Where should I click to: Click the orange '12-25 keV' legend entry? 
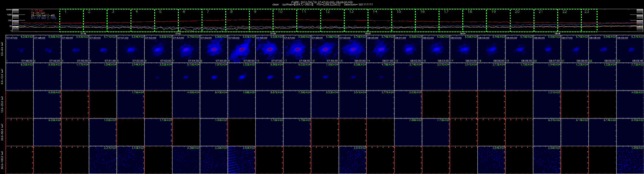coord(38,13)
